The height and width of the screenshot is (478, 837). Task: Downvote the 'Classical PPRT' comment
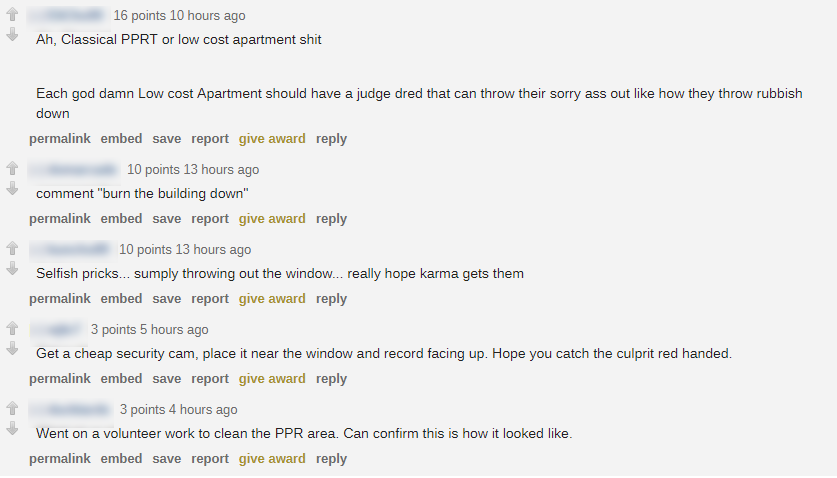pos(12,35)
